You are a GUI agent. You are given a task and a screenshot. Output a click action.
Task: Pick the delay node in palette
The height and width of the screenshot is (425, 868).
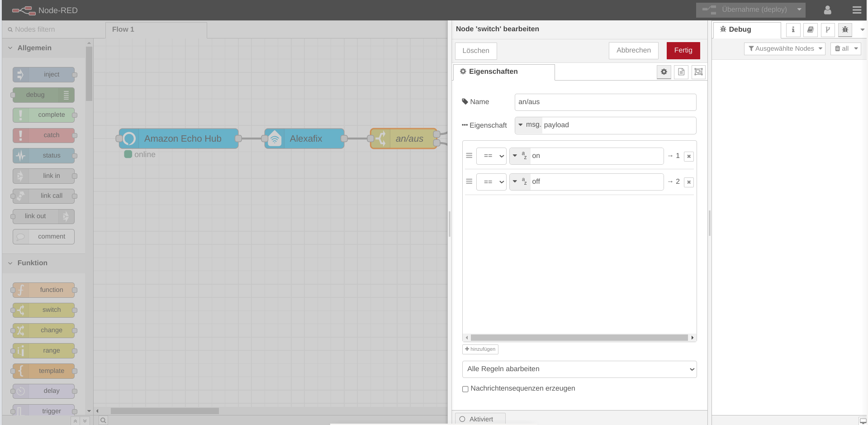coord(43,391)
